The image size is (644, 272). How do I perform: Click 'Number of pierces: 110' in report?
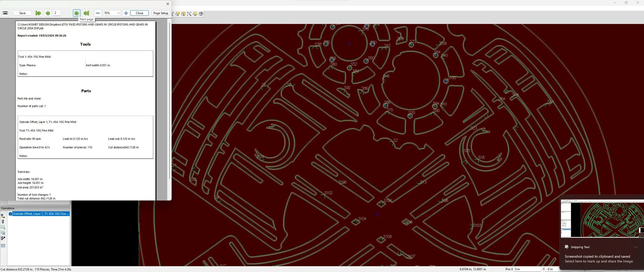[77, 147]
